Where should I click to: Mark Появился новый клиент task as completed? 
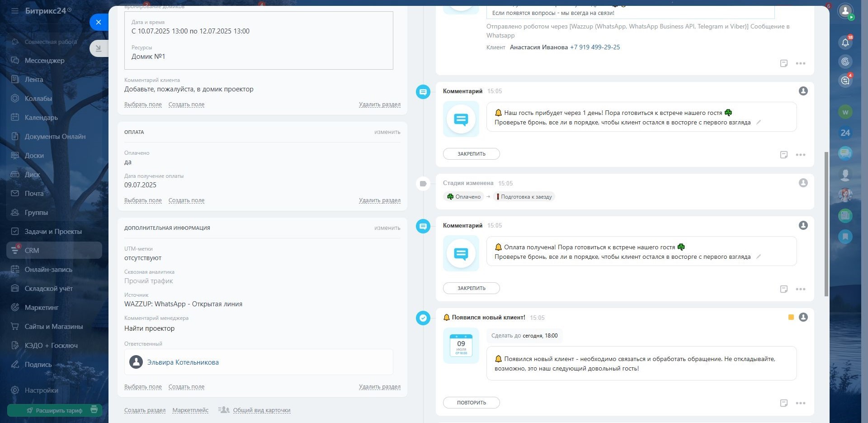click(x=423, y=318)
